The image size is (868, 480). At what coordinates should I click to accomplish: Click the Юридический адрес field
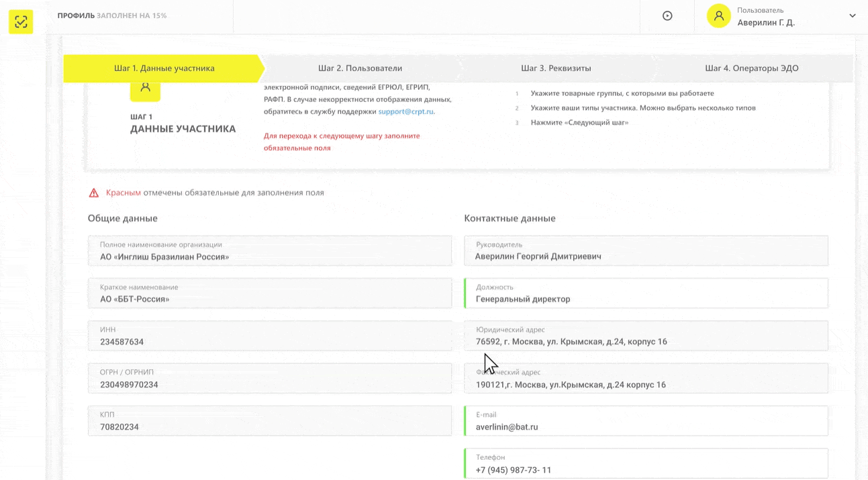coord(646,336)
